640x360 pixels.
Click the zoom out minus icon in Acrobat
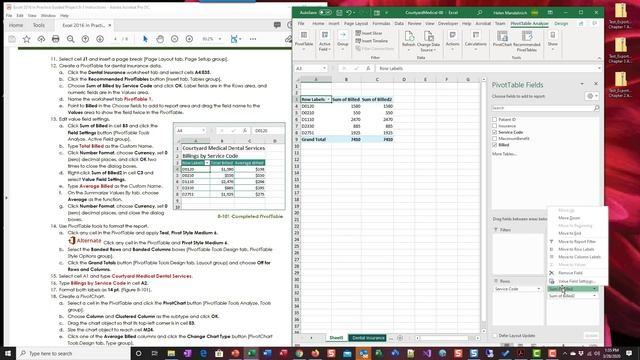click(175, 39)
